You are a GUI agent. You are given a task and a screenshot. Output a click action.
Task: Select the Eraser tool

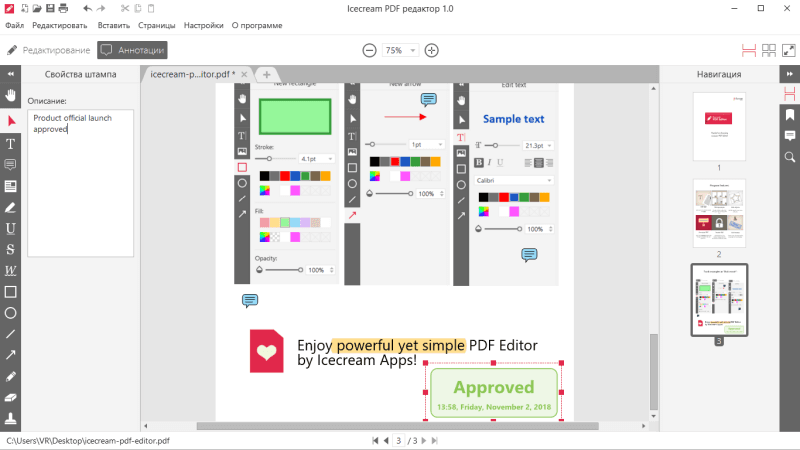pyautogui.click(x=10, y=397)
